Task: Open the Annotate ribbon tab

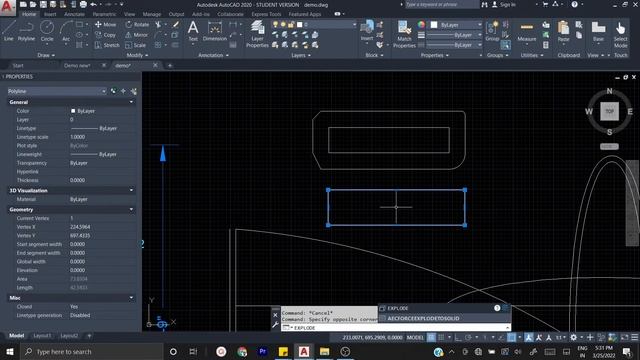Action: 74,14
